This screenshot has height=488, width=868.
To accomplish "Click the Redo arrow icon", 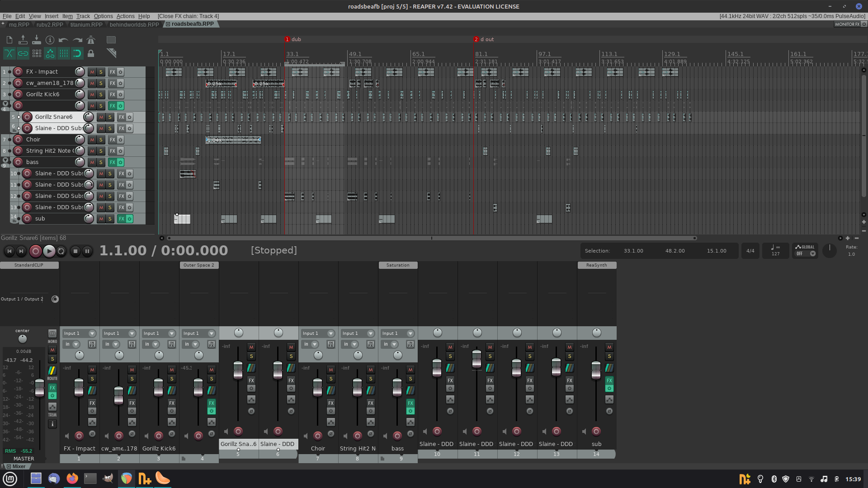I will click(77, 40).
